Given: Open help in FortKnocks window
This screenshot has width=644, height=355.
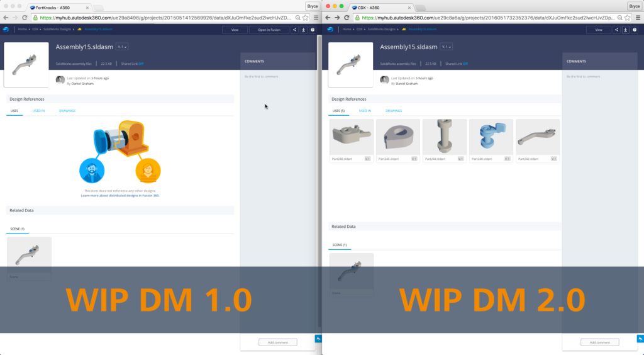Looking at the screenshot, I should click(x=313, y=30).
